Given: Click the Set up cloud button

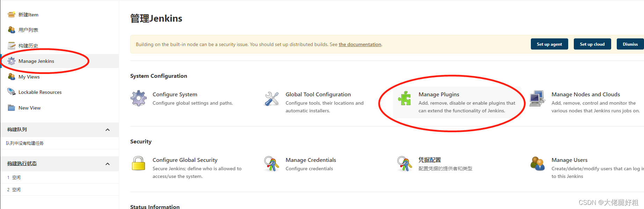Looking at the screenshot, I should [592, 44].
